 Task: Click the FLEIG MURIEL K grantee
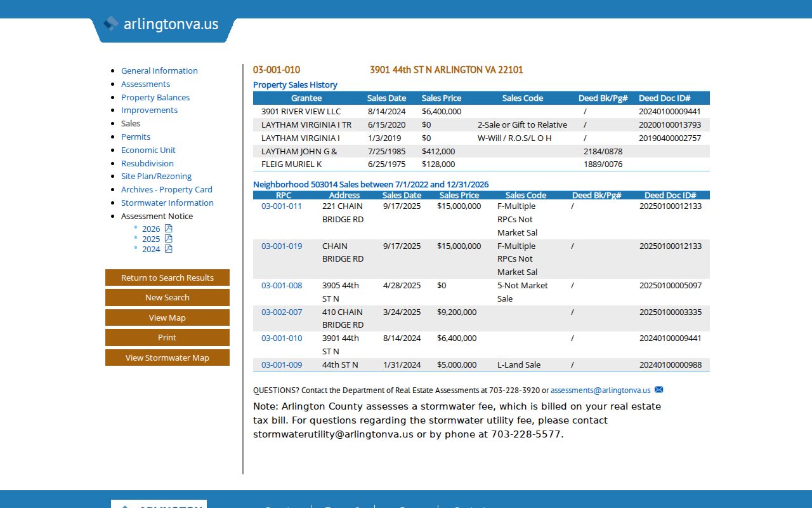(291, 164)
